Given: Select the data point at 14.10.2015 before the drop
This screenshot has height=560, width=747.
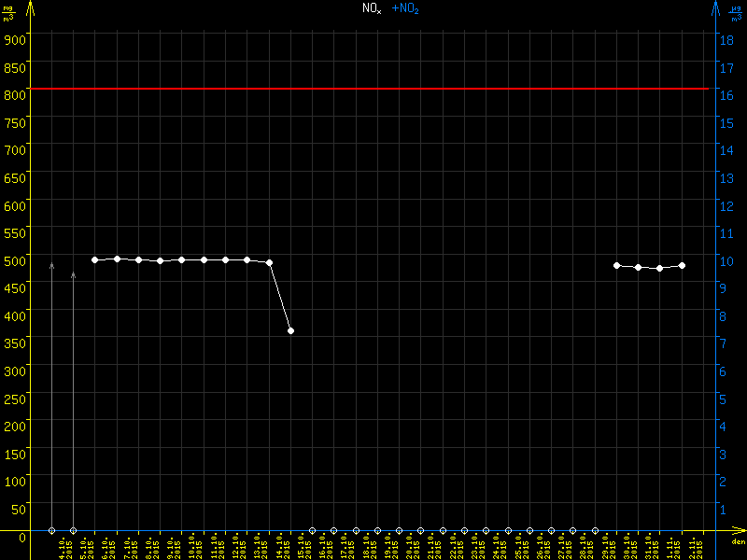Looking at the screenshot, I should [x=270, y=262].
